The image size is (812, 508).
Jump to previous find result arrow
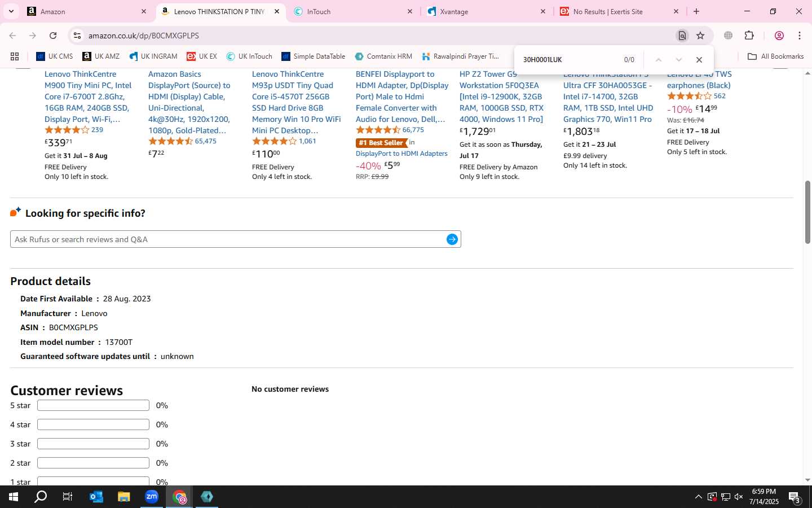pyautogui.click(x=658, y=60)
